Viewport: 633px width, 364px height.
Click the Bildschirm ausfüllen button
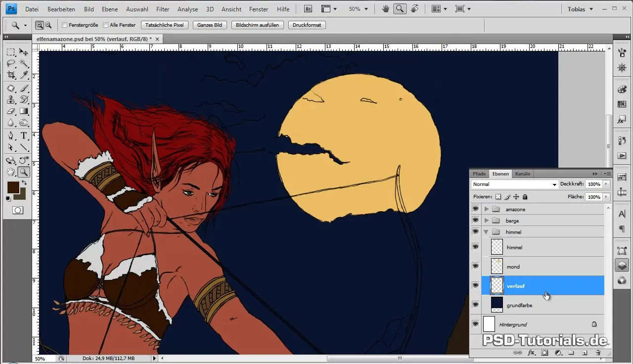[257, 25]
